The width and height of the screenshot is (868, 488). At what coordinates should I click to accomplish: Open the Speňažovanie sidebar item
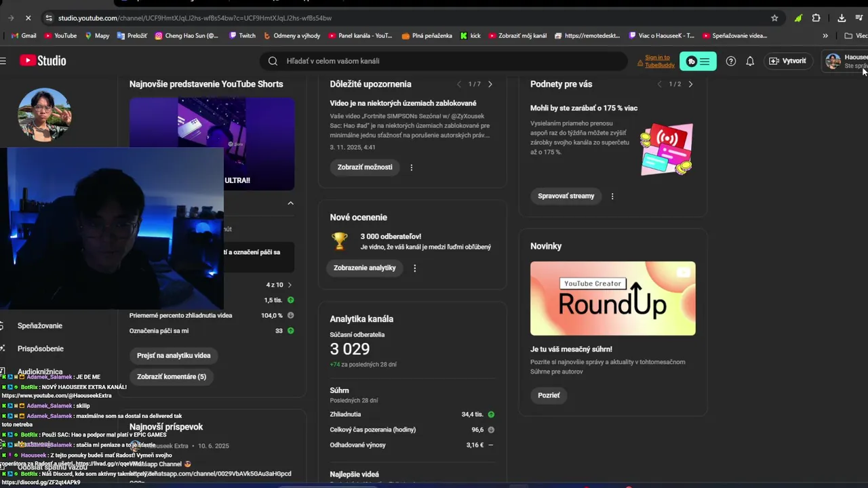(39, 326)
